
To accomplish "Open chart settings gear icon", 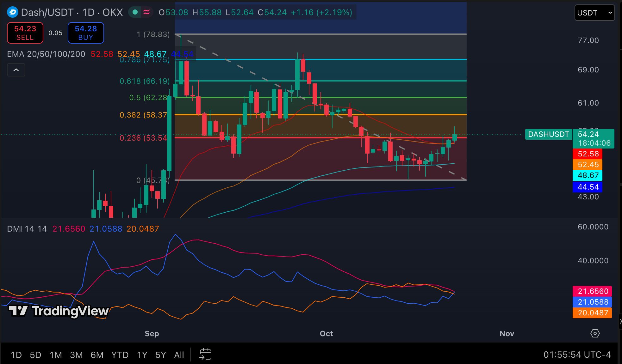I will pos(595,333).
